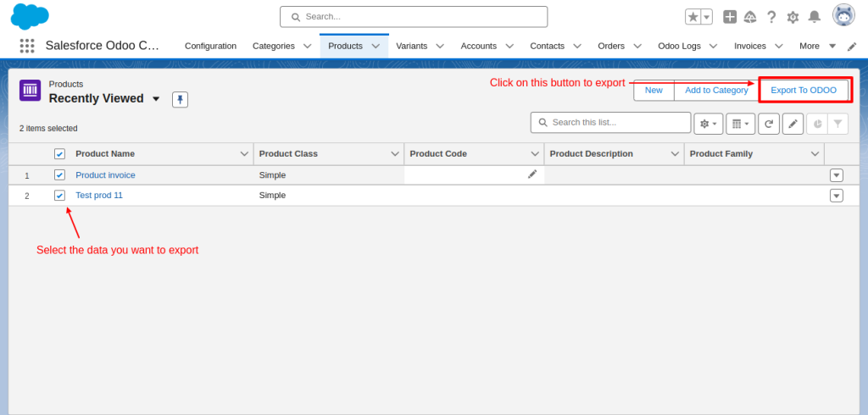Uncheck the Product invoice row checkbox
Image resolution: width=868 pixels, height=415 pixels.
click(60, 174)
